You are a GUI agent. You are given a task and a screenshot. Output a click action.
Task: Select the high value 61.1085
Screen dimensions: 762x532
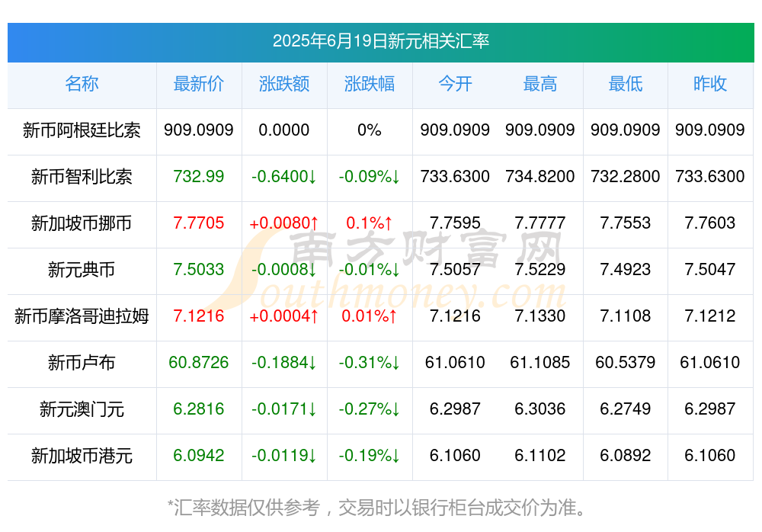point(540,362)
